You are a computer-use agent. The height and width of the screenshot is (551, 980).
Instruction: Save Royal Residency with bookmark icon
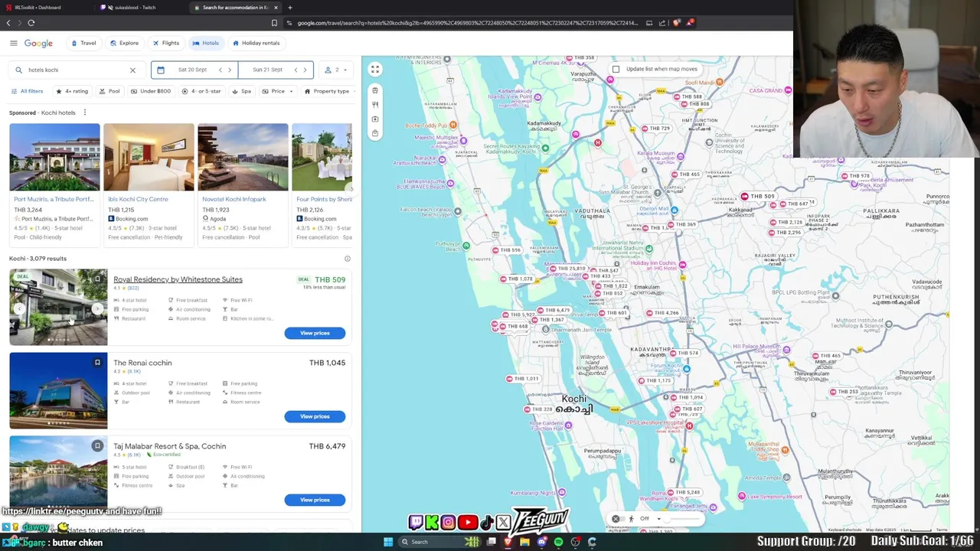click(97, 279)
